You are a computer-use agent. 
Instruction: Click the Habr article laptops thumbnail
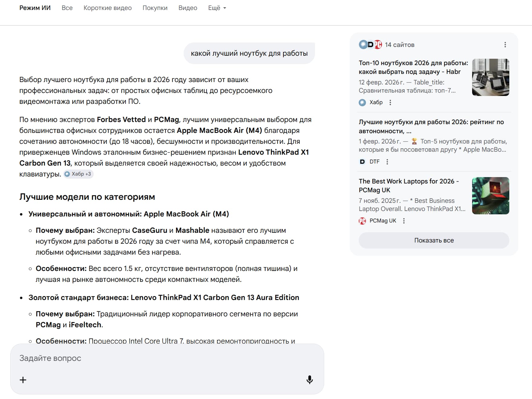tap(490, 77)
